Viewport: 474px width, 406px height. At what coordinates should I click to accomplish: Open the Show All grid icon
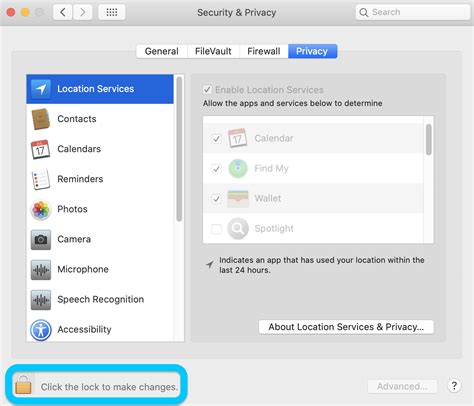[112, 13]
